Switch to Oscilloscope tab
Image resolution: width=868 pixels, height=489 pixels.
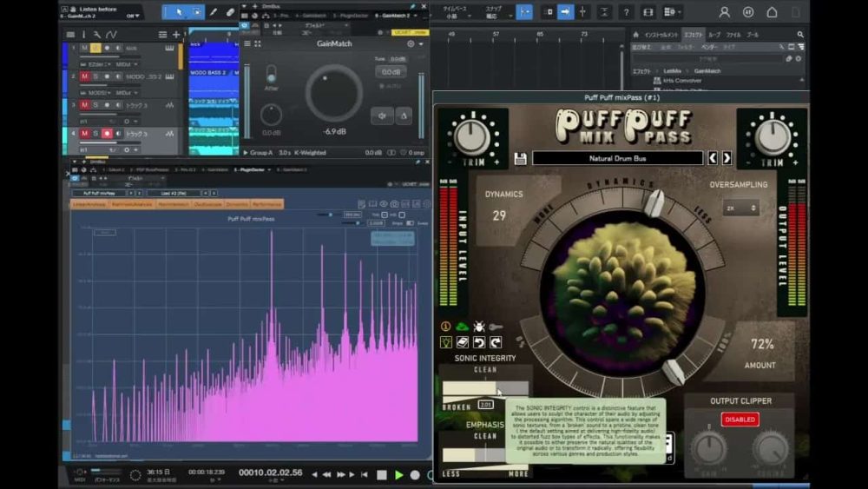(x=207, y=204)
